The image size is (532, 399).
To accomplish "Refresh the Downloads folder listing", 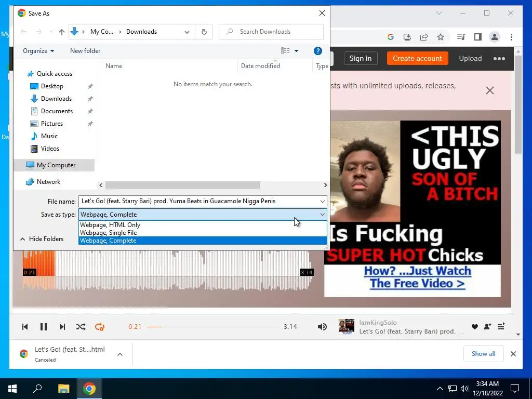I will [x=204, y=32].
